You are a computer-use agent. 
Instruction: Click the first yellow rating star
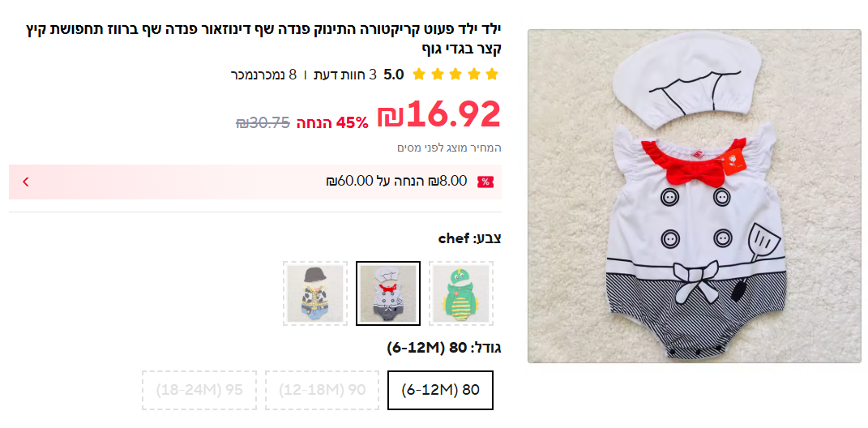point(419,75)
